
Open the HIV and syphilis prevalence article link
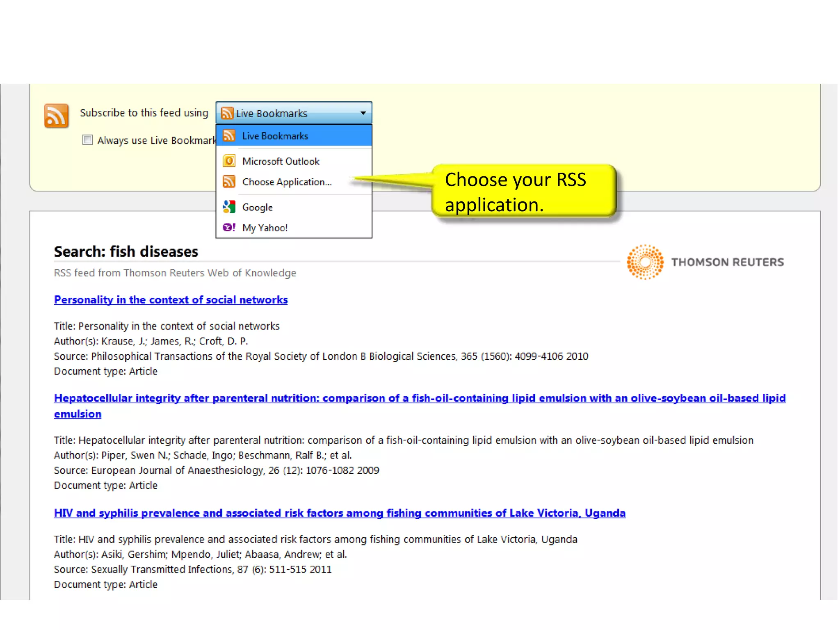[x=340, y=513]
